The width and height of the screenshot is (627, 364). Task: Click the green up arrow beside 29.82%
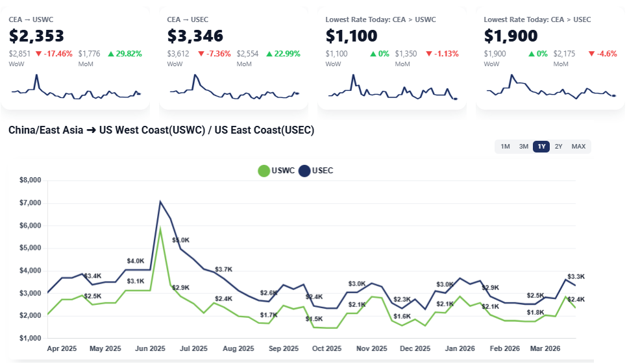point(112,54)
